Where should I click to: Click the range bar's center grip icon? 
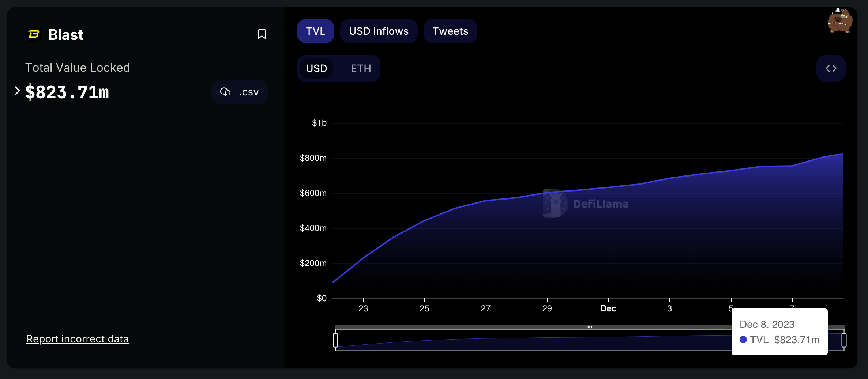click(x=590, y=327)
